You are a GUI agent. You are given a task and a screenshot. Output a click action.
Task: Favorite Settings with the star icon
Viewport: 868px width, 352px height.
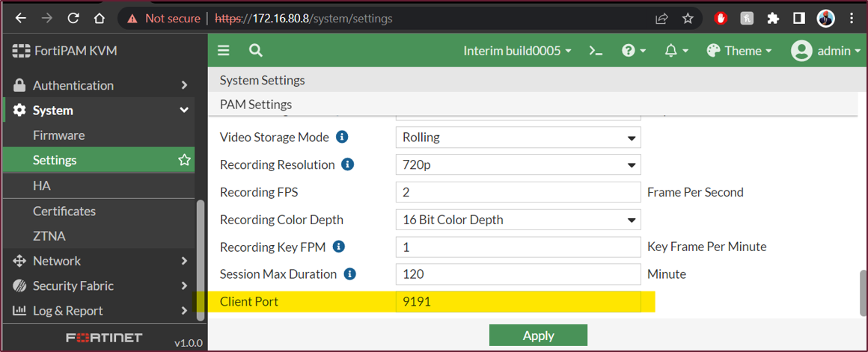(x=184, y=160)
